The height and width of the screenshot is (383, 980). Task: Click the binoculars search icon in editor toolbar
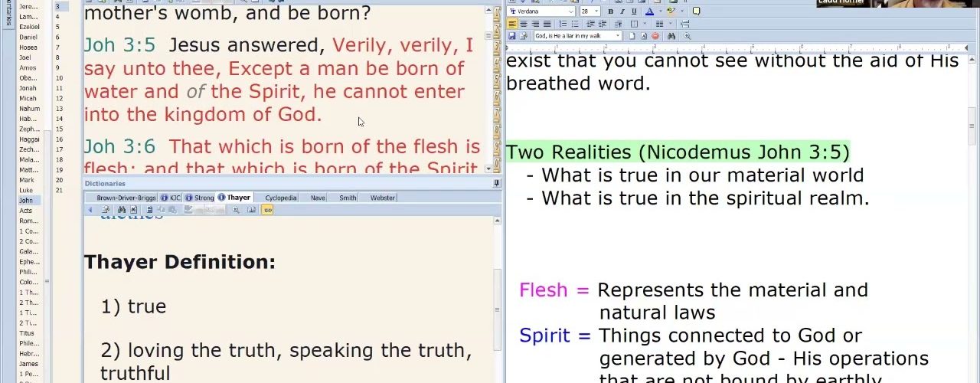click(671, 36)
